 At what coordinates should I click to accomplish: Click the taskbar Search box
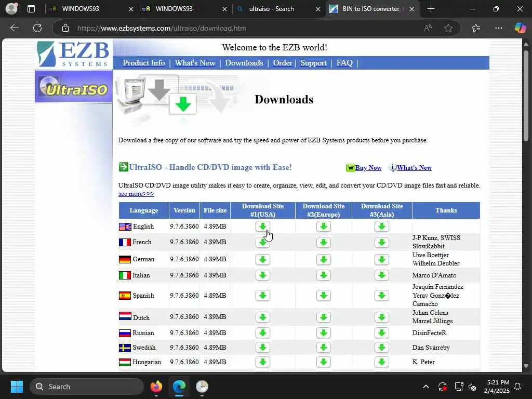pos(87,387)
